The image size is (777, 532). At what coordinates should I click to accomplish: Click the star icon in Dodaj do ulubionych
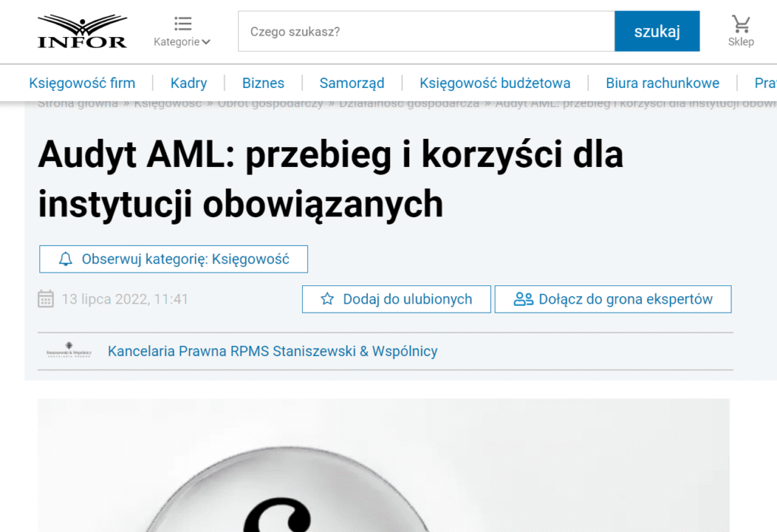click(327, 299)
